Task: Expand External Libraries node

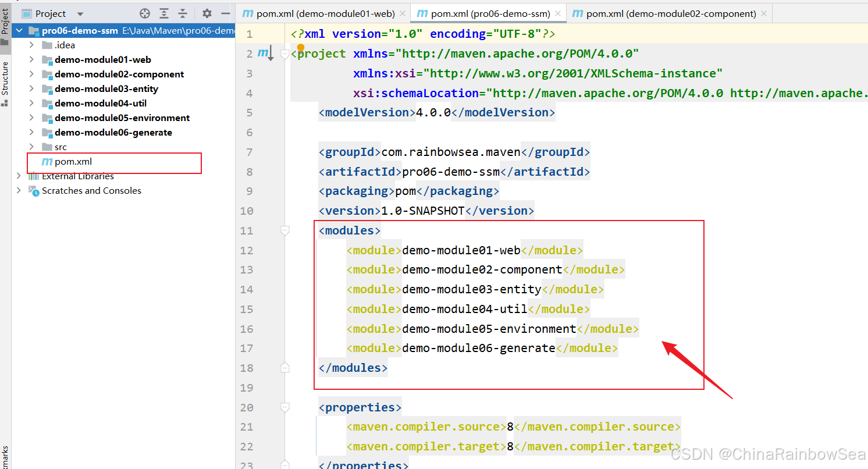Action: tap(19, 176)
